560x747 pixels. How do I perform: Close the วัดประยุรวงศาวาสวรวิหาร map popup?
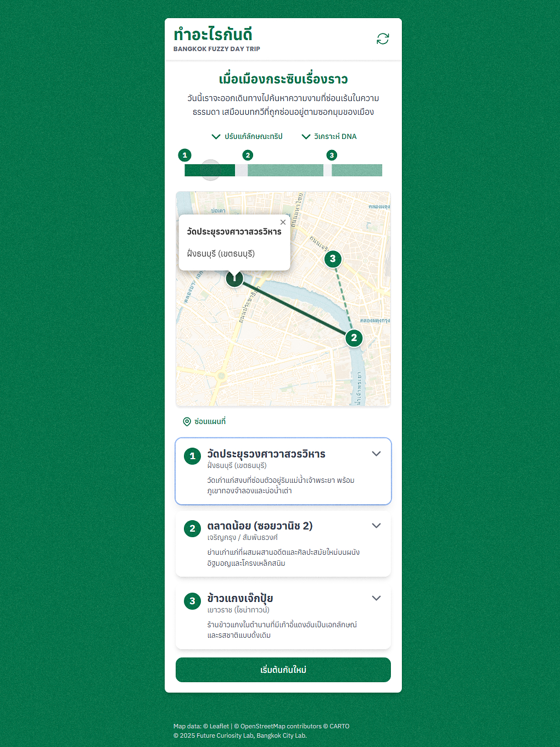tap(283, 222)
